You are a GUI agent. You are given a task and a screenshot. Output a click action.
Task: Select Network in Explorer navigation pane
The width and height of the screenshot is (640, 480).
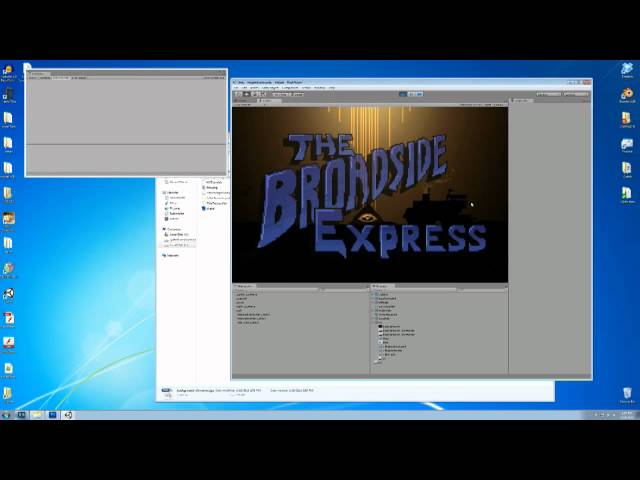171,256
